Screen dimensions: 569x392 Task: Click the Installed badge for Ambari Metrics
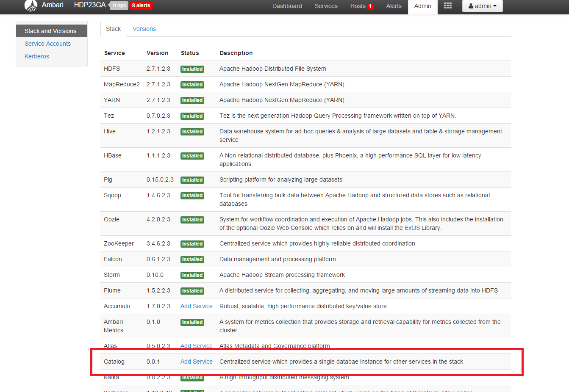tap(192, 322)
